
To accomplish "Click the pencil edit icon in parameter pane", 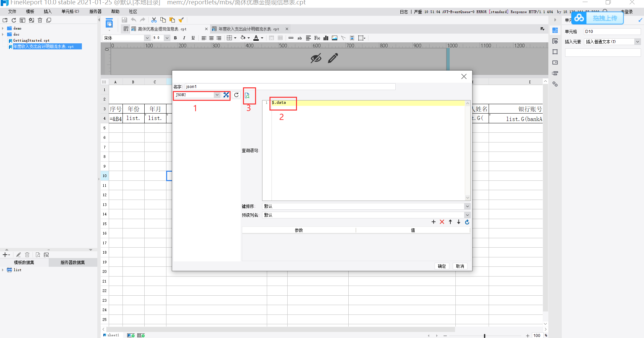I will [x=333, y=58].
